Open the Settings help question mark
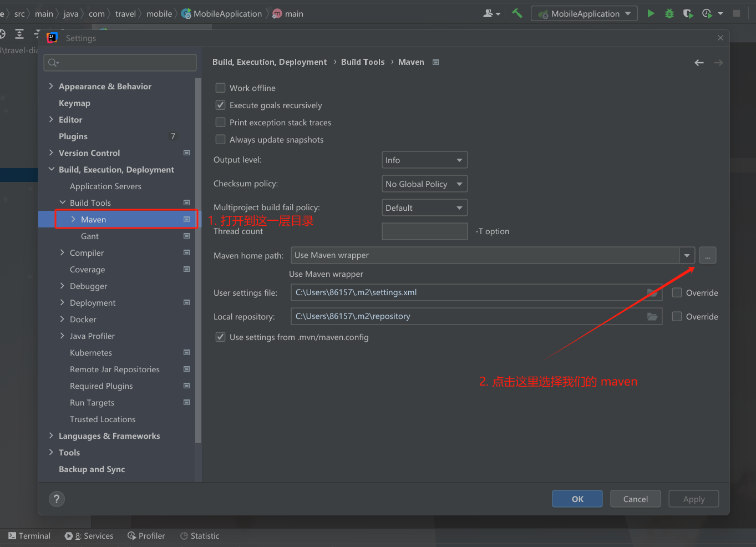 point(57,499)
